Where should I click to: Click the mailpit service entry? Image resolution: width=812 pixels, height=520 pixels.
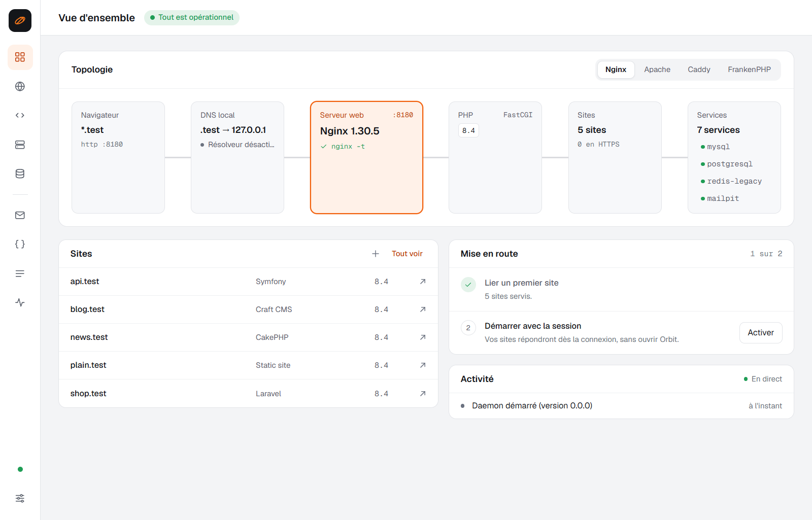coord(720,198)
